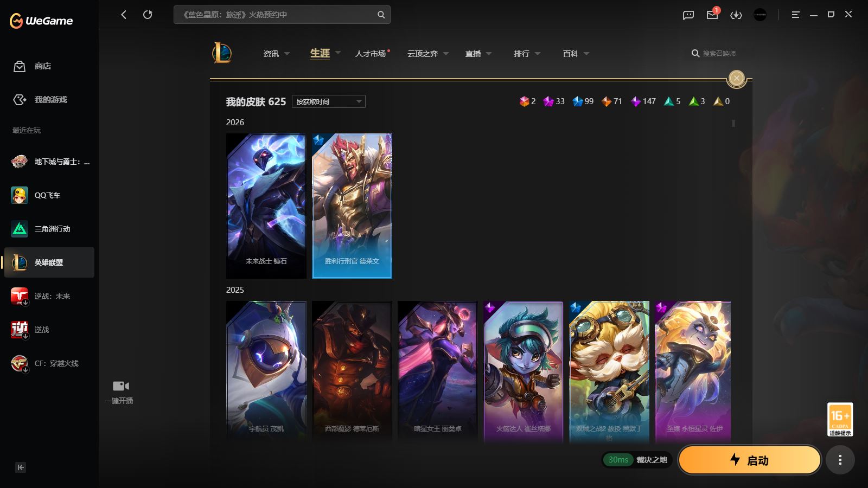Open more options beside the launch button
The image size is (868, 488).
click(840, 460)
